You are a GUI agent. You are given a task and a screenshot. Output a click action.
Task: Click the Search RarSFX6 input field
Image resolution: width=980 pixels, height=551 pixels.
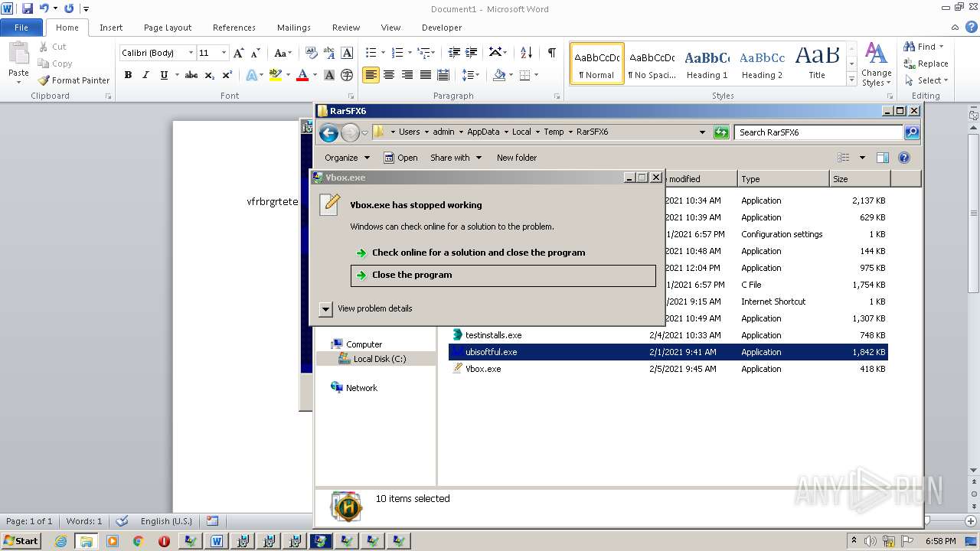[818, 132]
